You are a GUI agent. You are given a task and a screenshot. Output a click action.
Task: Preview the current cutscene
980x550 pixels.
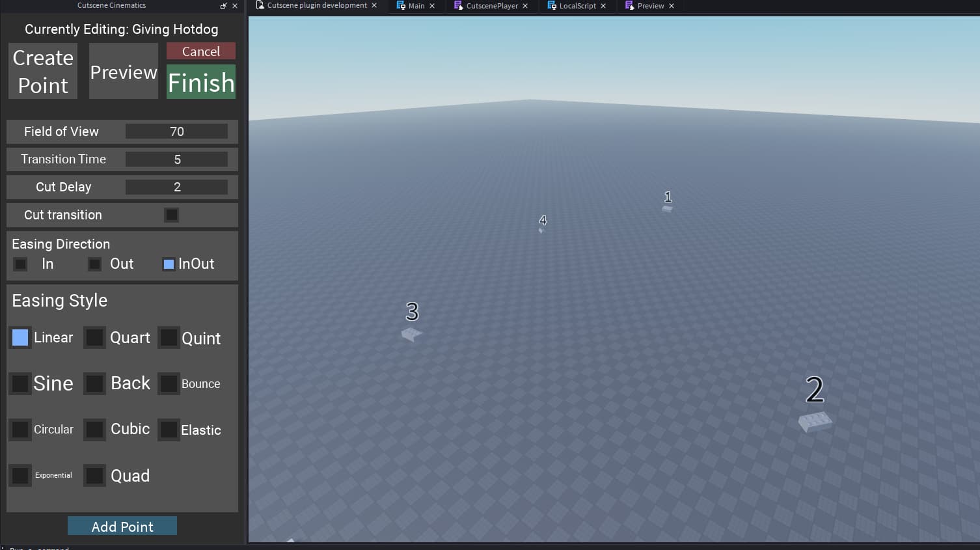pyautogui.click(x=124, y=71)
